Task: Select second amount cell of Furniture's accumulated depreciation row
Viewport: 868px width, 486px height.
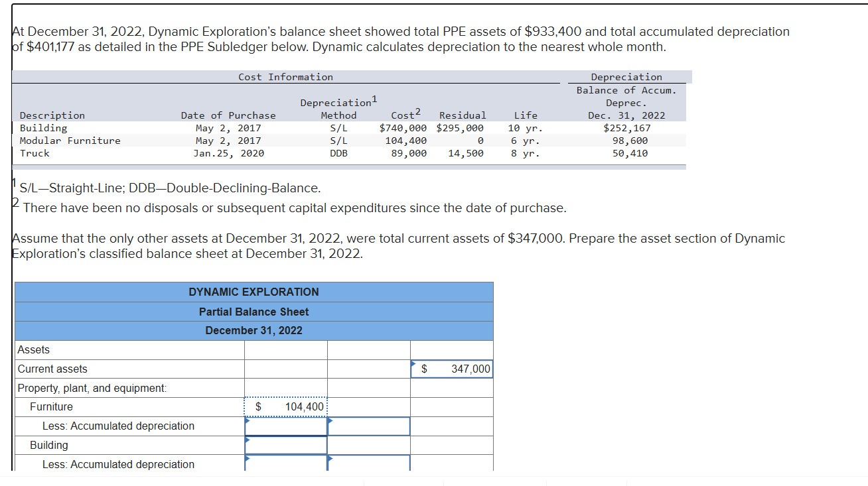Action: point(368,426)
